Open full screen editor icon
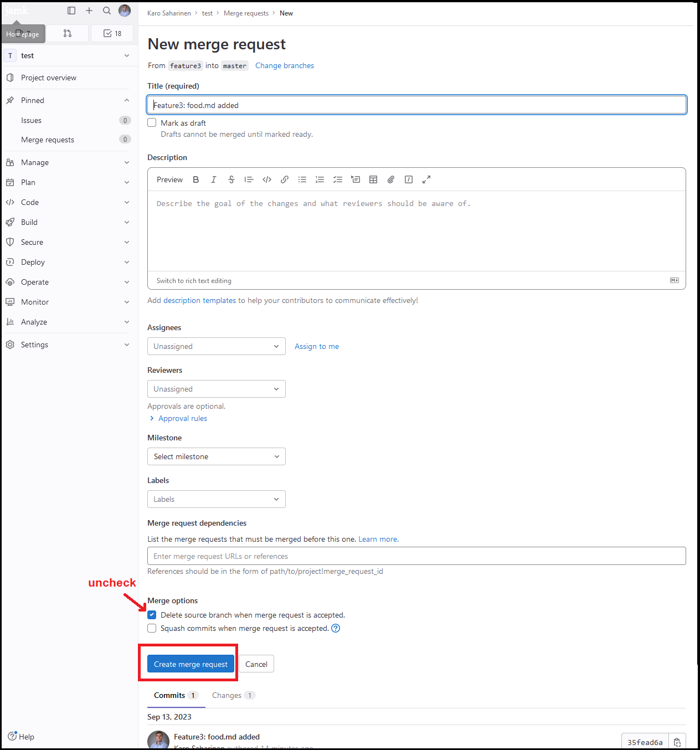Image resolution: width=700 pixels, height=750 pixels. pyautogui.click(x=426, y=179)
